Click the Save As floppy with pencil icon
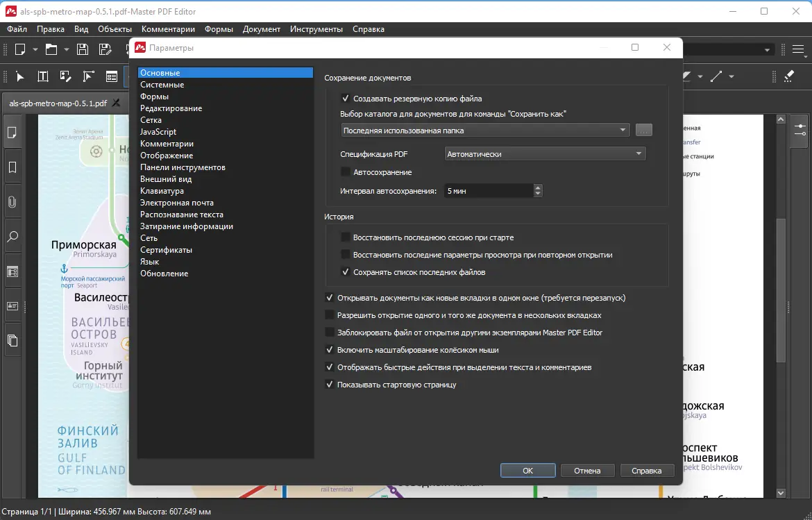The width and height of the screenshot is (812, 520). (x=105, y=49)
